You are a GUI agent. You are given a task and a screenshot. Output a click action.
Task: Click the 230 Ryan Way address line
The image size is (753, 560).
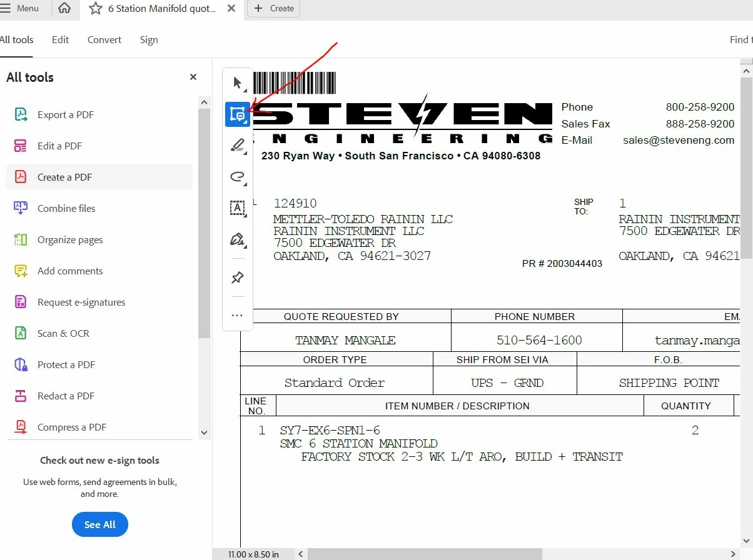[x=400, y=156]
